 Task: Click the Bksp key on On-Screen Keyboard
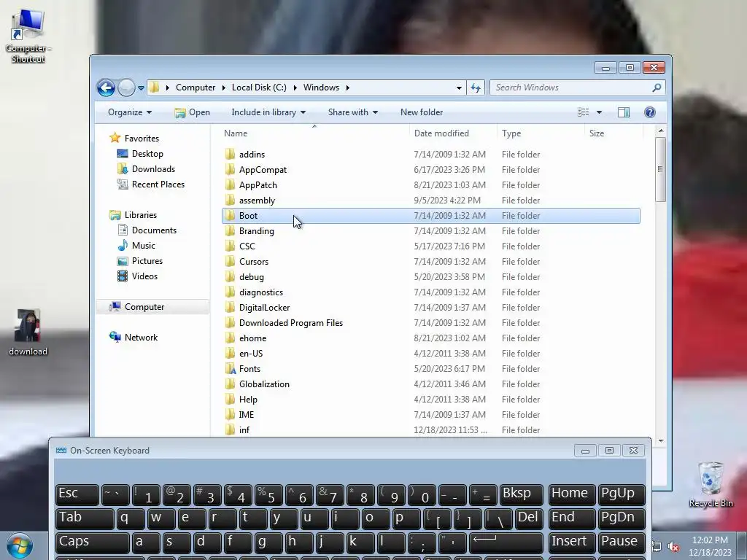click(521, 494)
